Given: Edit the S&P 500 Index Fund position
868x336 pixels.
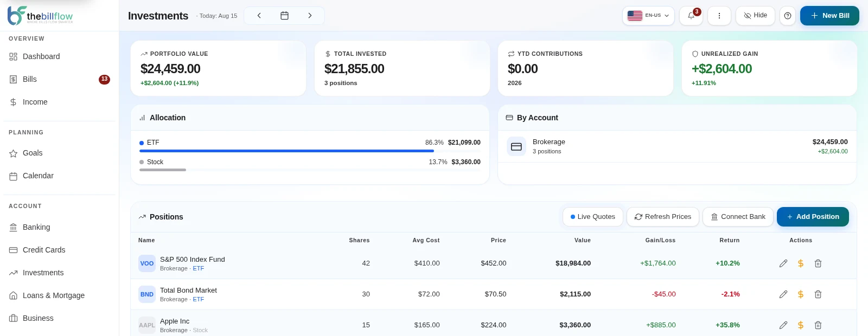Looking at the screenshot, I should pyautogui.click(x=783, y=263).
